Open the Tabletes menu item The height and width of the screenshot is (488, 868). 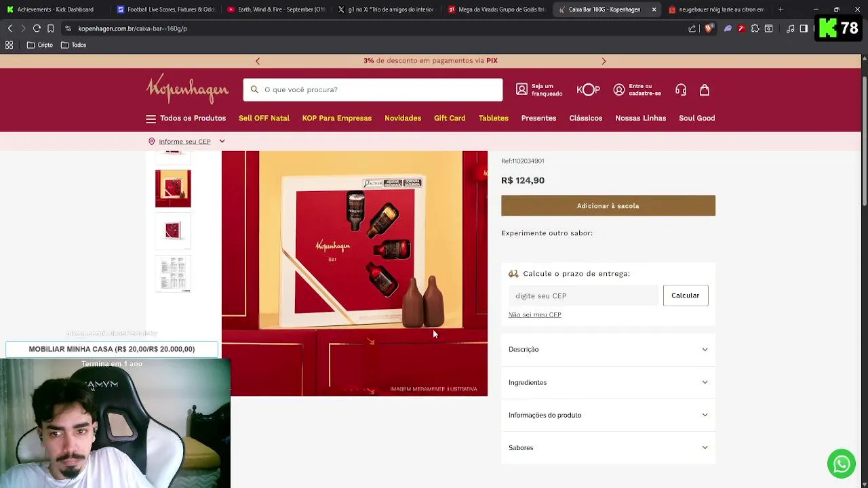point(494,118)
